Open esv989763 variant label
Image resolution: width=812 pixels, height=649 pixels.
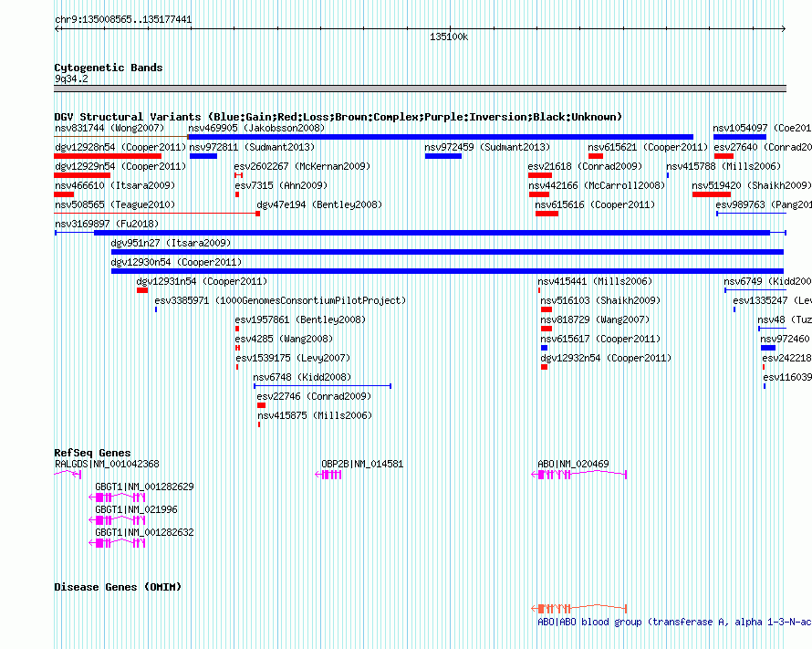pyautogui.click(x=764, y=204)
